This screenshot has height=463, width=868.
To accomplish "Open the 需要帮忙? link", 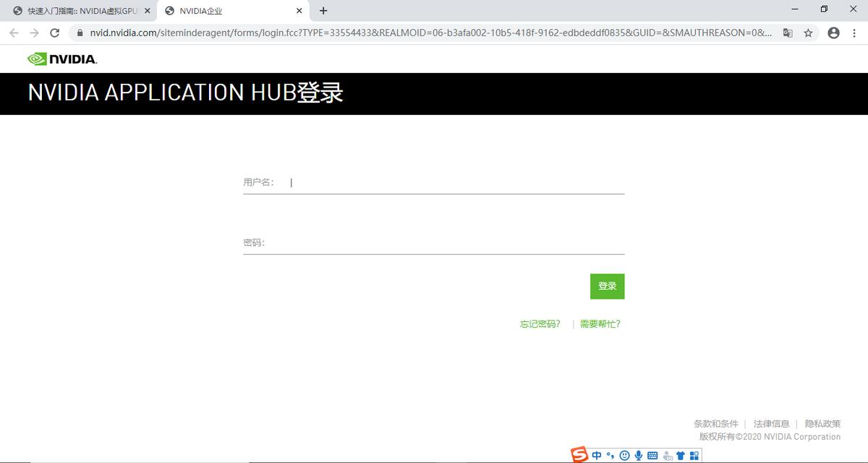I will tap(600, 324).
